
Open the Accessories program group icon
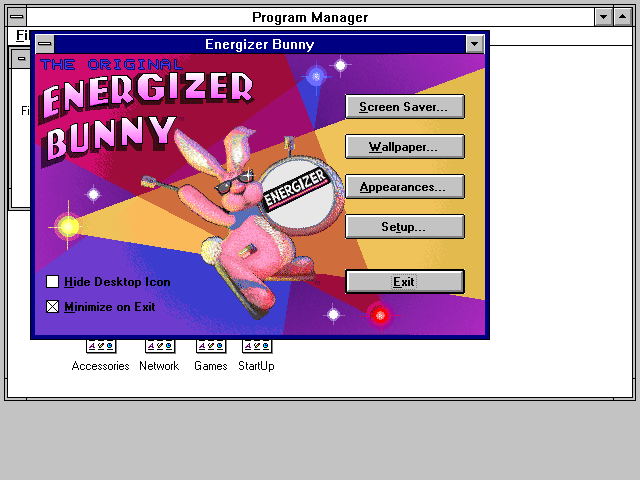(x=101, y=346)
